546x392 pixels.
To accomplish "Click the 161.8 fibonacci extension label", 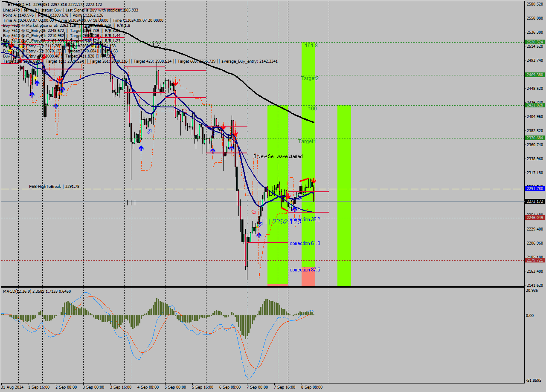I will pos(312,45).
